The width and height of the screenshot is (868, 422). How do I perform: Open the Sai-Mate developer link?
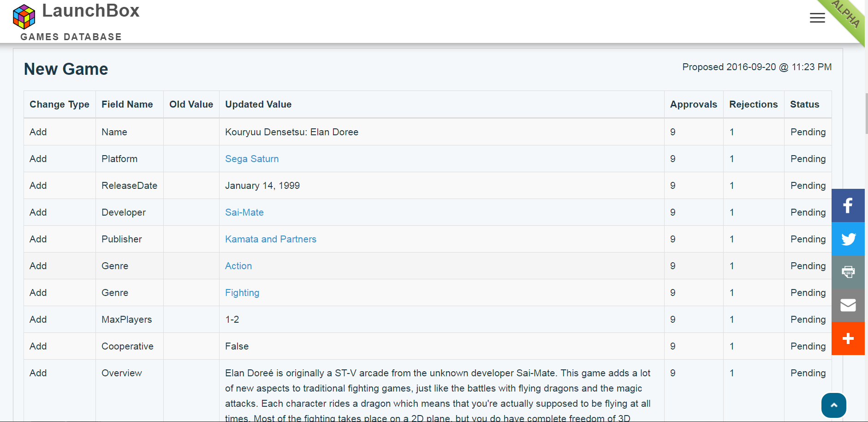pos(244,212)
